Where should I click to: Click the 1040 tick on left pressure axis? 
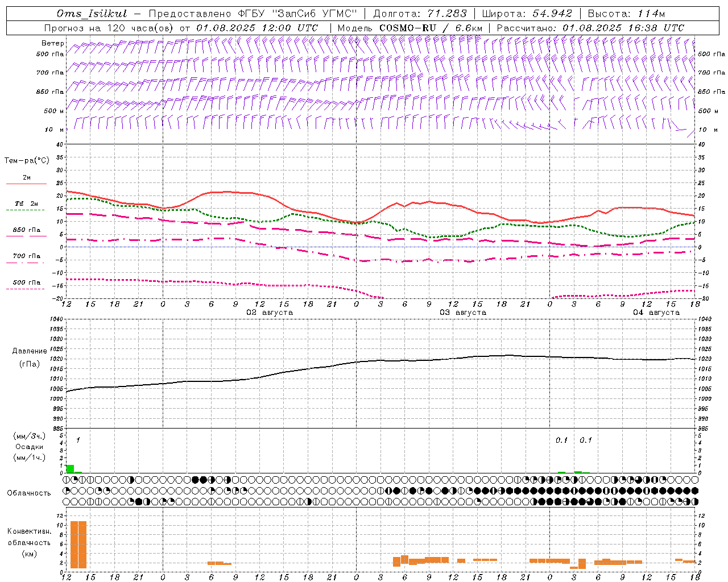click(55, 319)
